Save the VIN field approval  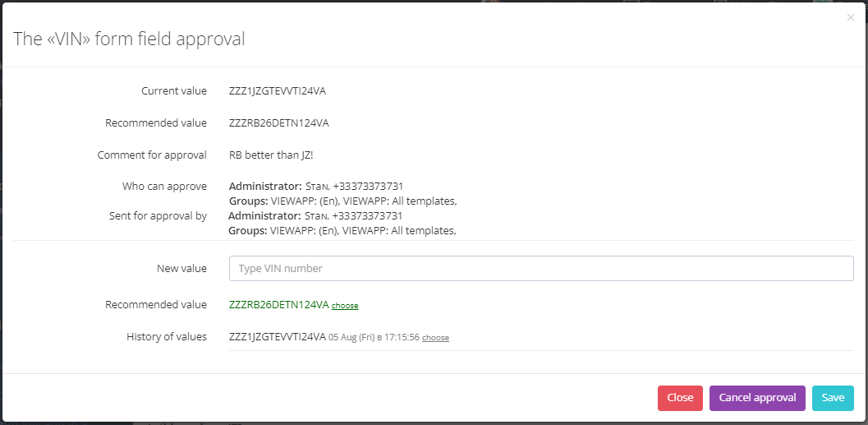[833, 398]
